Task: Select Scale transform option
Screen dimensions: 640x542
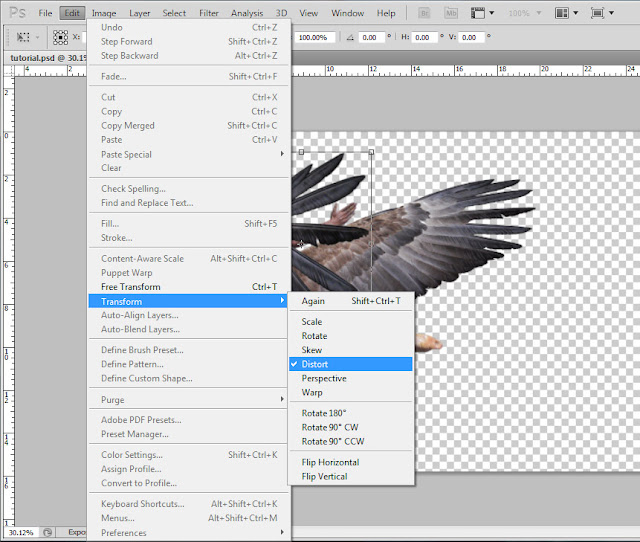Action: coord(350,322)
